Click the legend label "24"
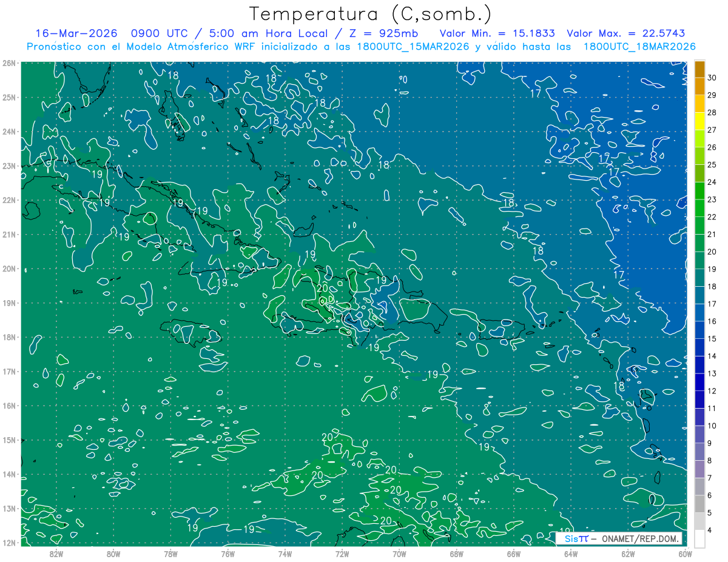This screenshot has height=562, width=728. [x=712, y=182]
